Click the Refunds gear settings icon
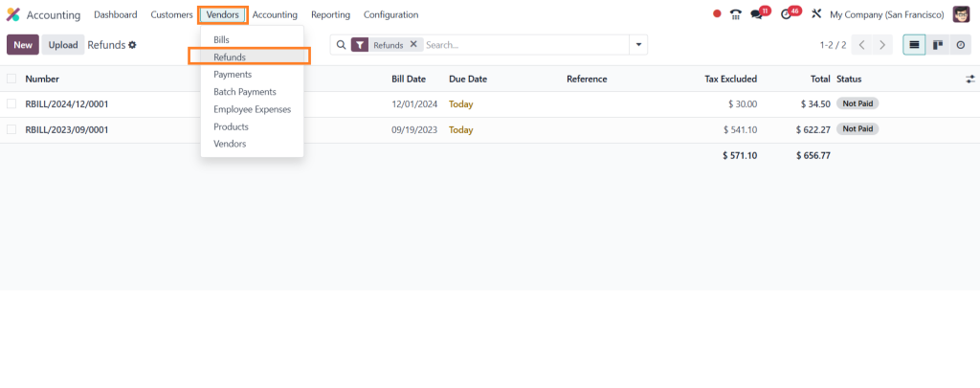The width and height of the screenshot is (980, 388). point(132,45)
